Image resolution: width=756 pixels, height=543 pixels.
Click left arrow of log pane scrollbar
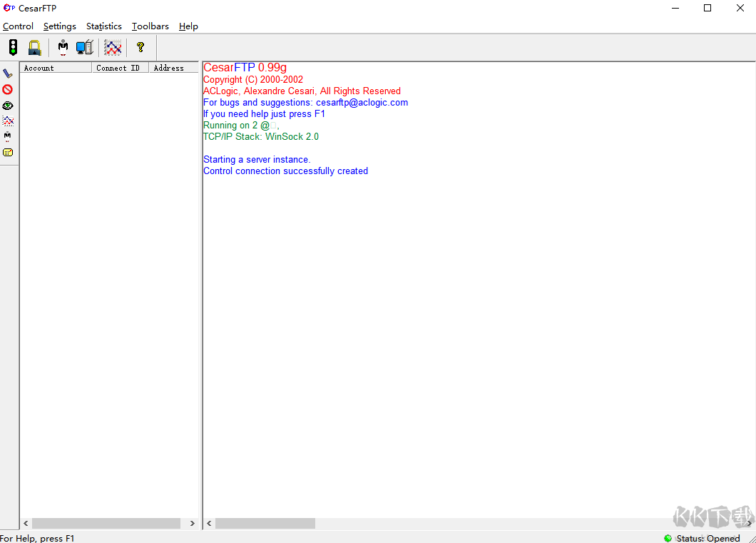tap(209, 524)
